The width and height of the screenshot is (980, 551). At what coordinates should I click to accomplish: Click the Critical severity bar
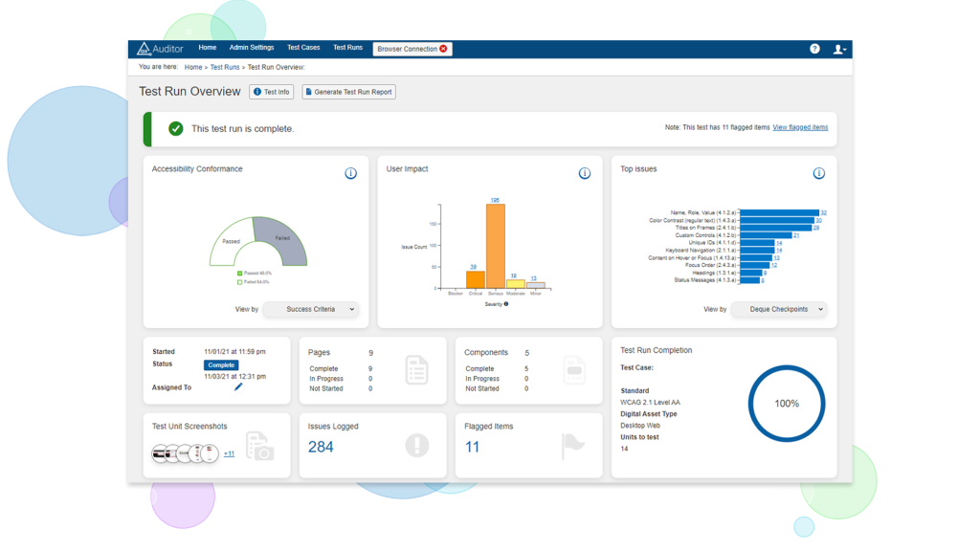click(x=476, y=279)
